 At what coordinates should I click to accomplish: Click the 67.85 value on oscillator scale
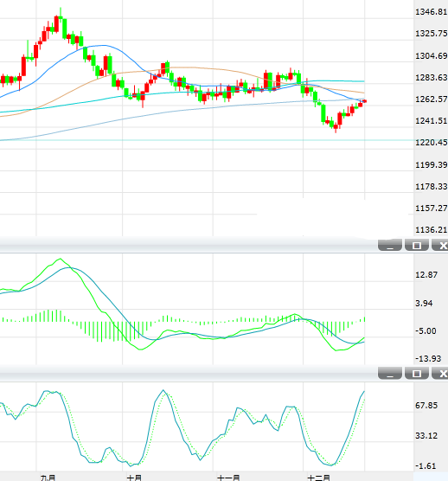(x=426, y=406)
